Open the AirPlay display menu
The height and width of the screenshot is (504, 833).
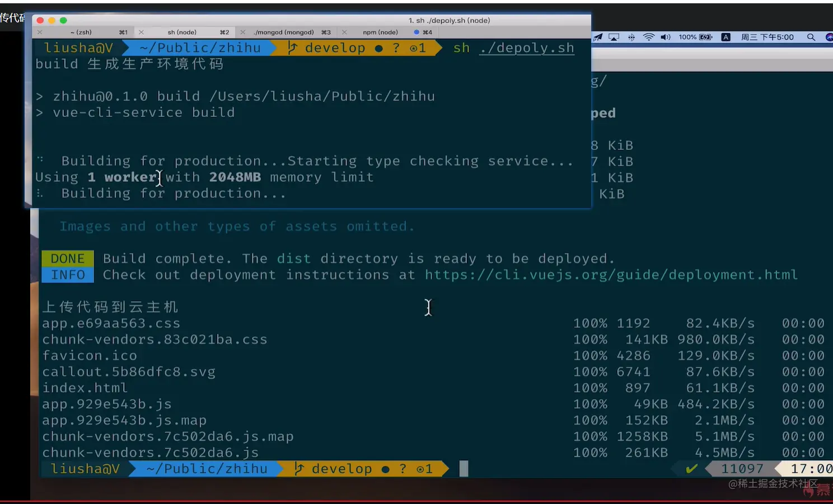tap(614, 37)
